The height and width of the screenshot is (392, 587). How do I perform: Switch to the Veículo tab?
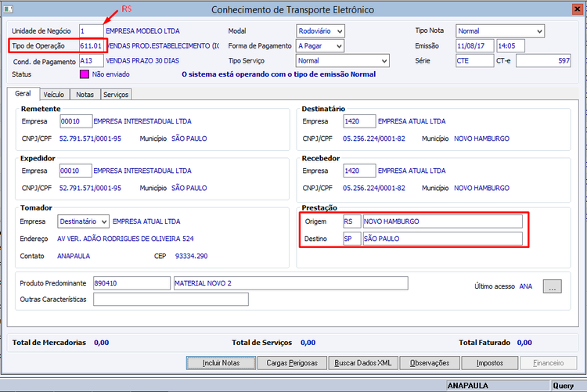[x=54, y=95]
